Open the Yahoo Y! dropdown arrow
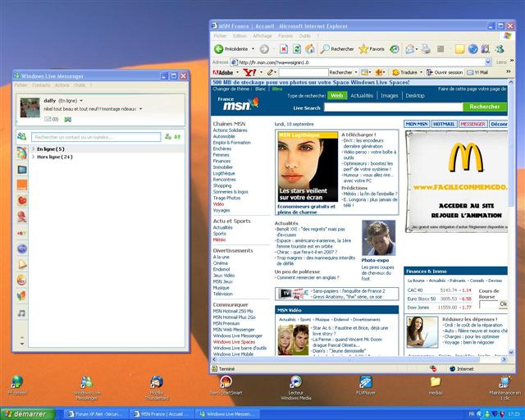Image resolution: width=525 pixels, height=420 pixels. coord(261,72)
